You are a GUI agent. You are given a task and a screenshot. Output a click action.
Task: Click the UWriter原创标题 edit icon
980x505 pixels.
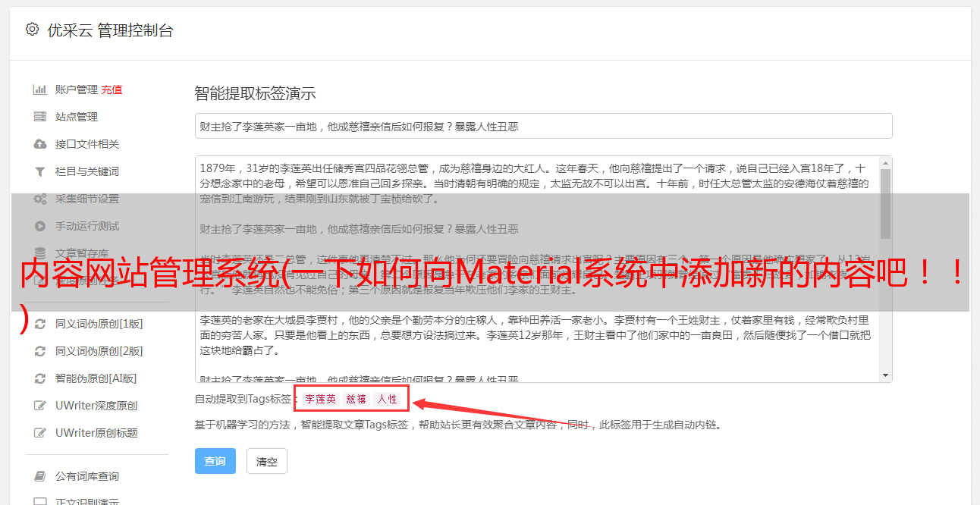pyautogui.click(x=40, y=433)
